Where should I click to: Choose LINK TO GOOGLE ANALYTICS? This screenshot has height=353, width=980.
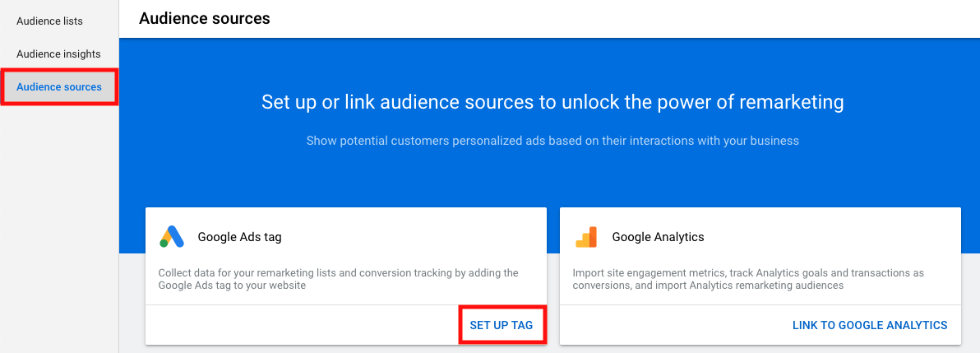pos(870,325)
